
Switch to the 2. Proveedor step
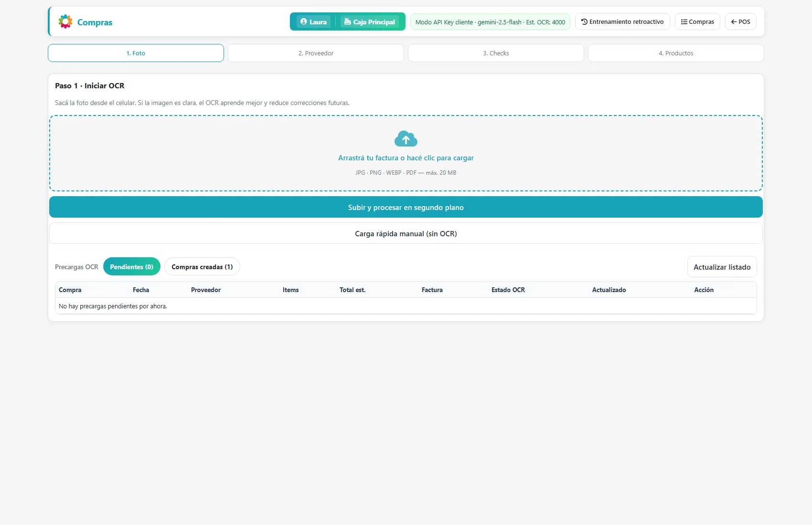click(316, 53)
